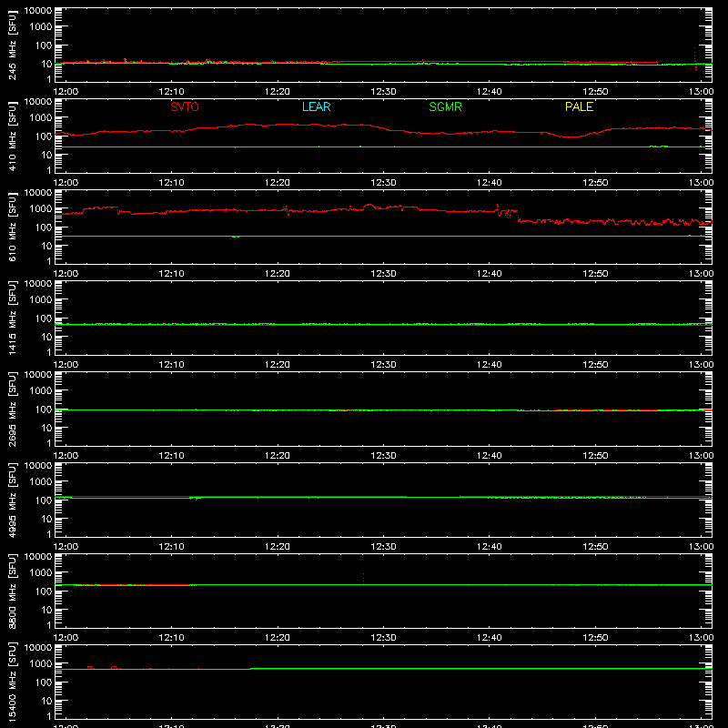Select the 610 MHz [SFU] axis title
Viewport: 728px width, 728px height.
tap(12, 227)
